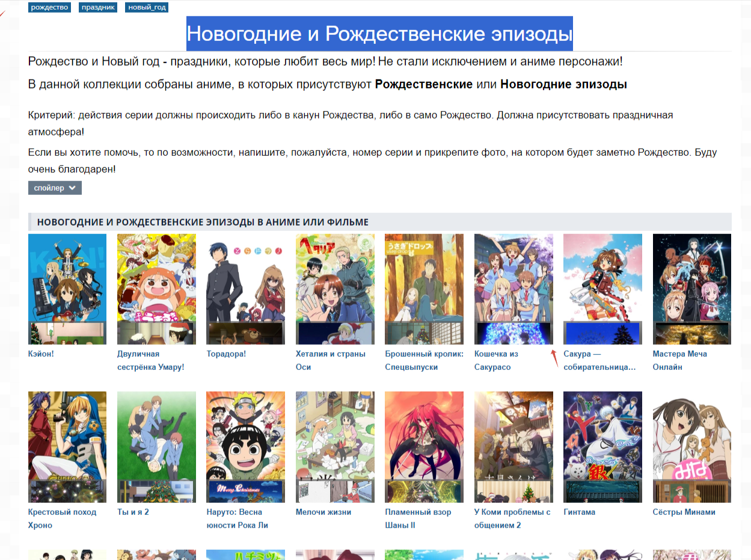Open the Наруто: Весна юности Рока Ли poster

(245, 447)
